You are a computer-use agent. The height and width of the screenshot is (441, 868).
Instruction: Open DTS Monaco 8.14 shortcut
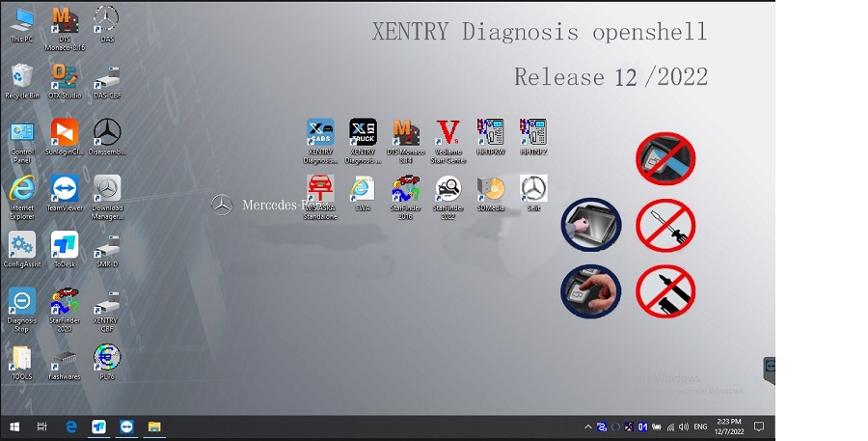tap(406, 141)
